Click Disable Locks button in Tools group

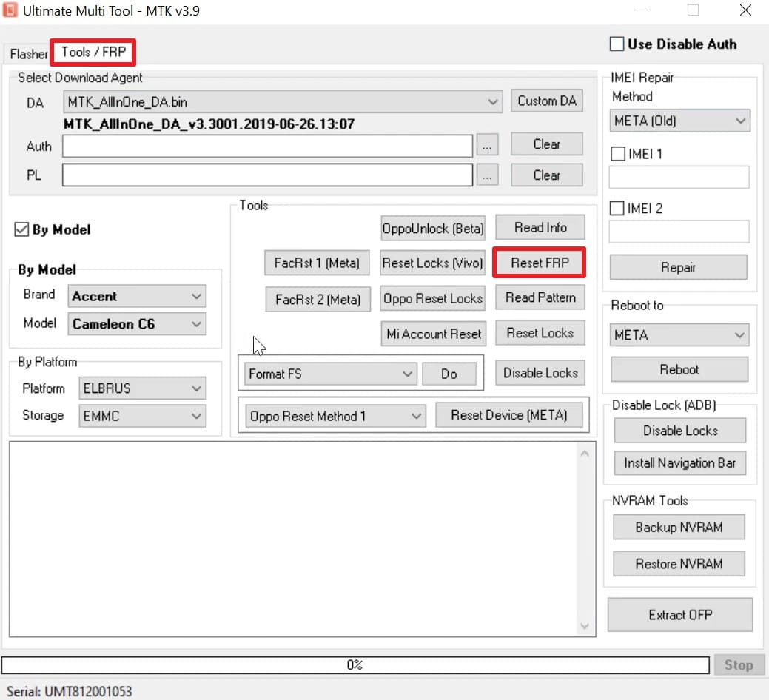click(x=540, y=373)
